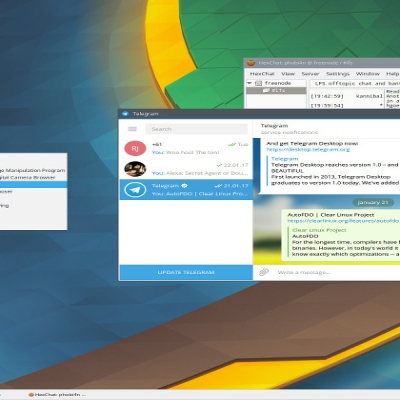Click the Telegram title bar icon
Image resolution: width=400 pixels, height=400 pixels.
[125, 114]
